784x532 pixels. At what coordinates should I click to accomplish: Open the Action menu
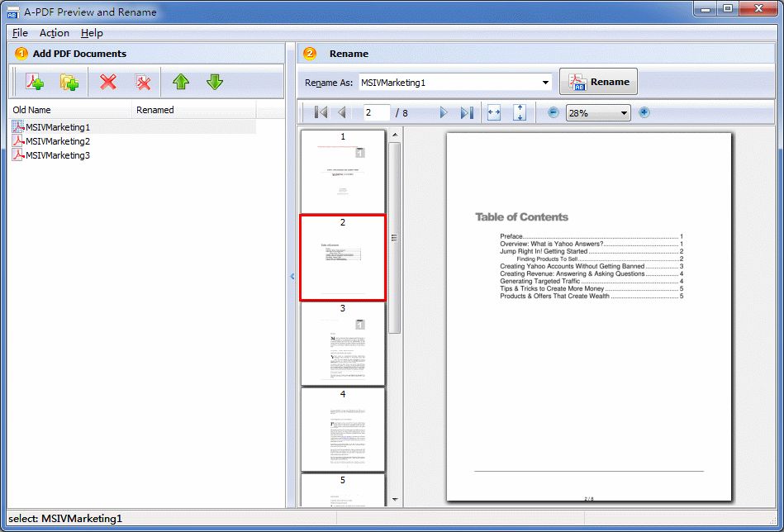tap(55, 33)
